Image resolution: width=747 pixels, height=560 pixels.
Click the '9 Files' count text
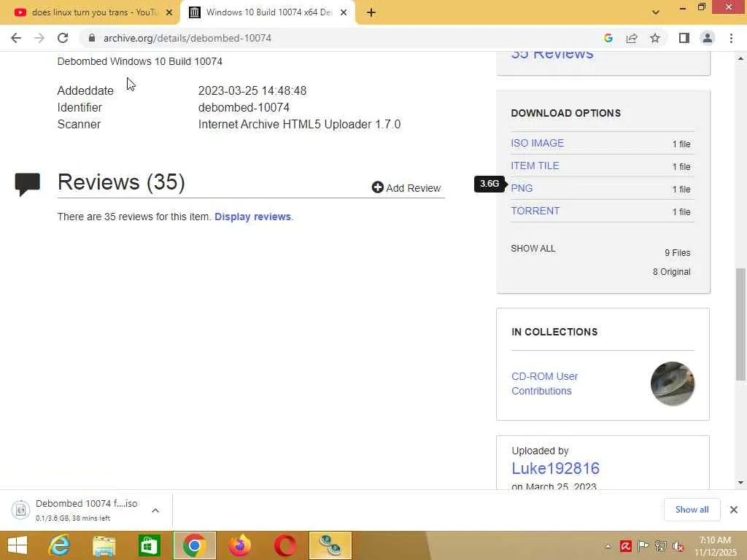(678, 253)
